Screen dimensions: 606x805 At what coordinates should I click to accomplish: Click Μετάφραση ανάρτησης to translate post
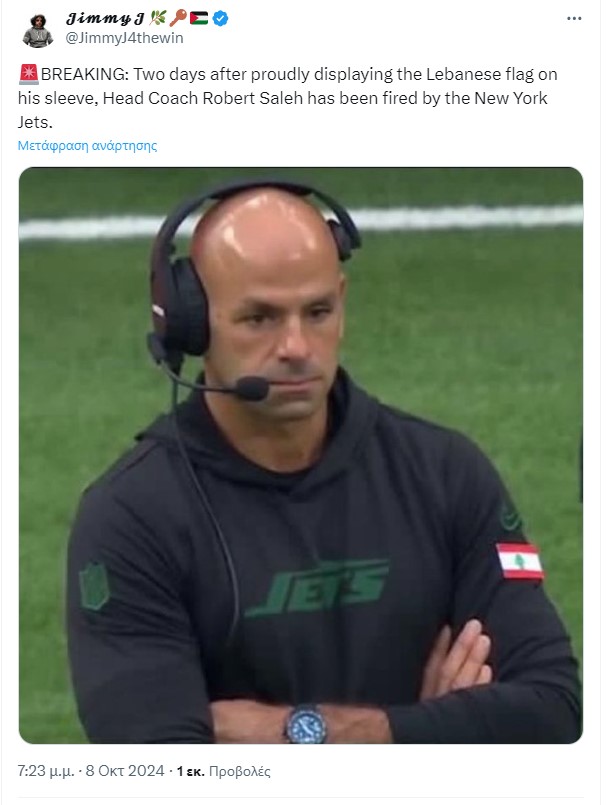tap(87, 146)
